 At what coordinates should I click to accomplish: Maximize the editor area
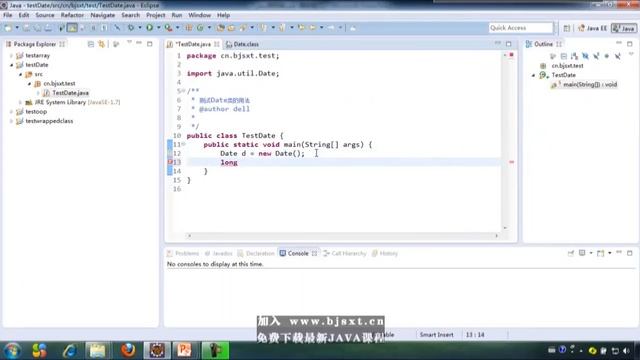[x=509, y=44]
